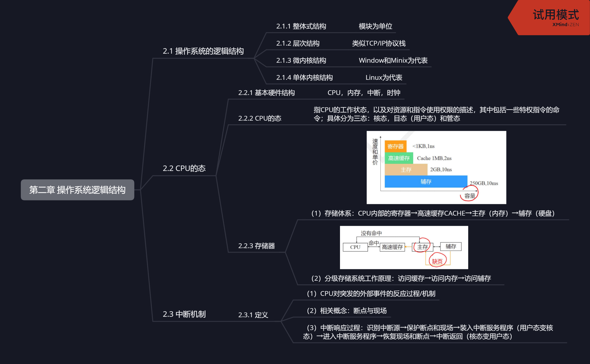Click subtopic 2.1.1 整体式结构
The width and height of the screenshot is (590, 364).
(301, 26)
